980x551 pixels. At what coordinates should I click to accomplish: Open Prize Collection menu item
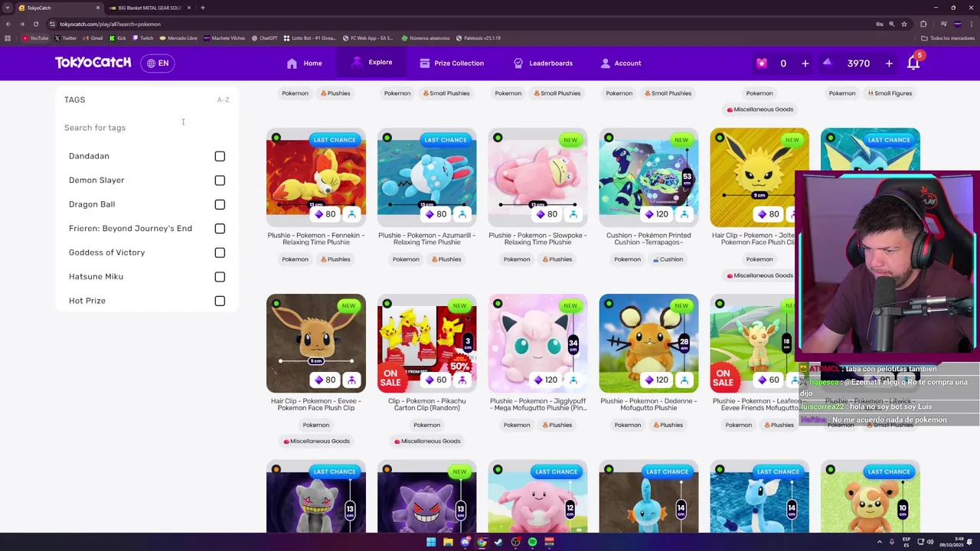[452, 64]
